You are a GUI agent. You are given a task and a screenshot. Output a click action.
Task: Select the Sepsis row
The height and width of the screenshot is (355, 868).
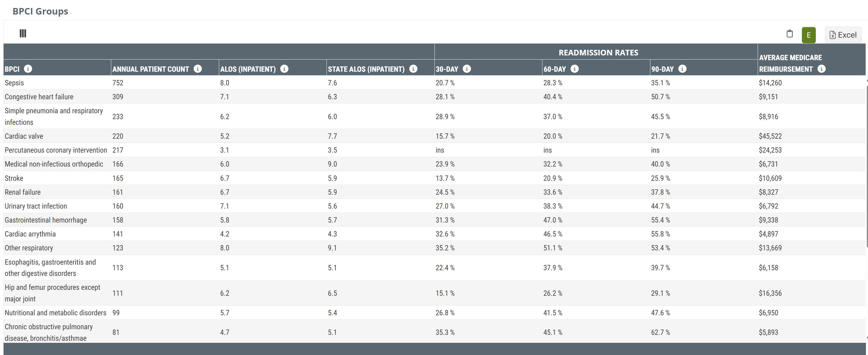tap(14, 83)
